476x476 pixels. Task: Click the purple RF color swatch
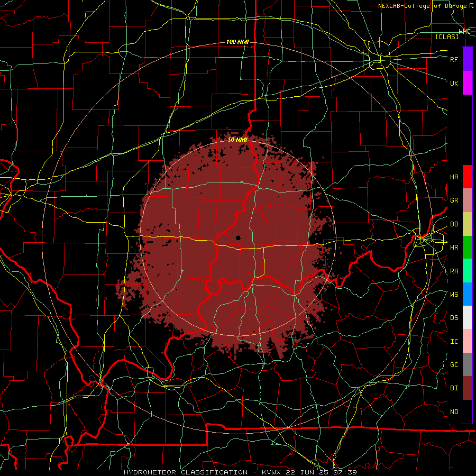[x=467, y=59]
